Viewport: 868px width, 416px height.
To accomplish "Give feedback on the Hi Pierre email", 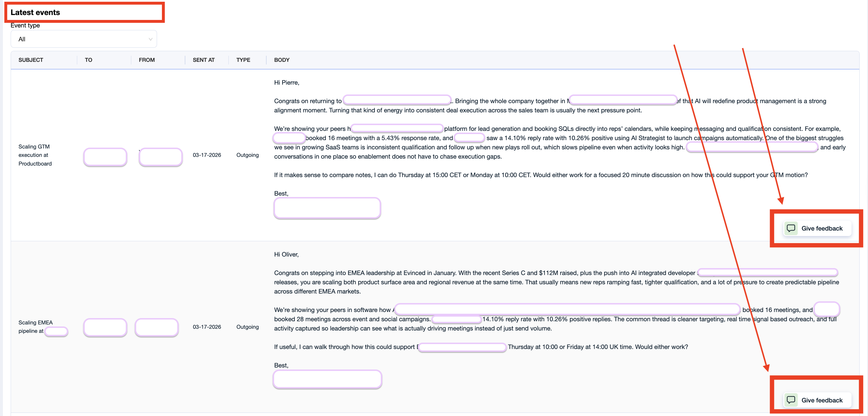I will click(817, 228).
